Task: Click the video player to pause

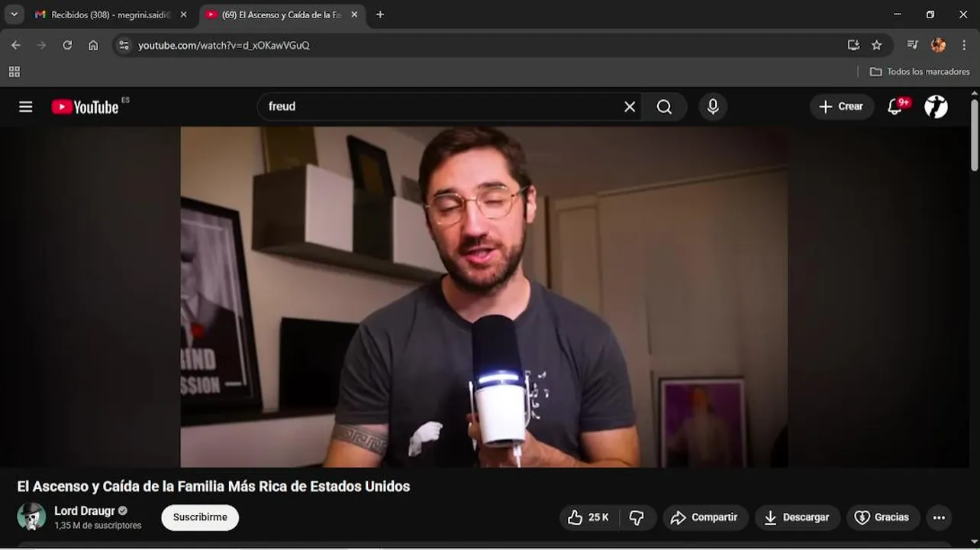Action: click(484, 296)
